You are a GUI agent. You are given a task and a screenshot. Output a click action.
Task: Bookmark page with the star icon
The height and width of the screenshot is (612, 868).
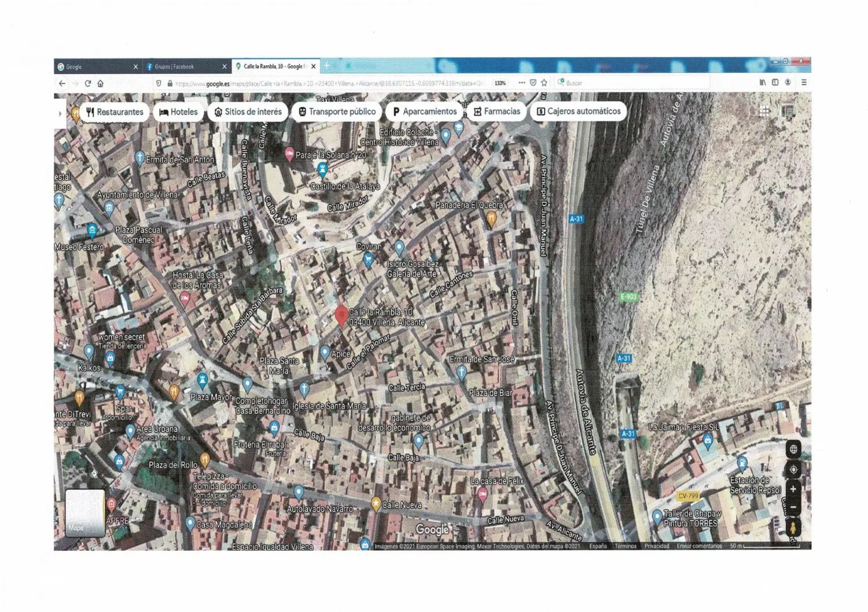[544, 83]
